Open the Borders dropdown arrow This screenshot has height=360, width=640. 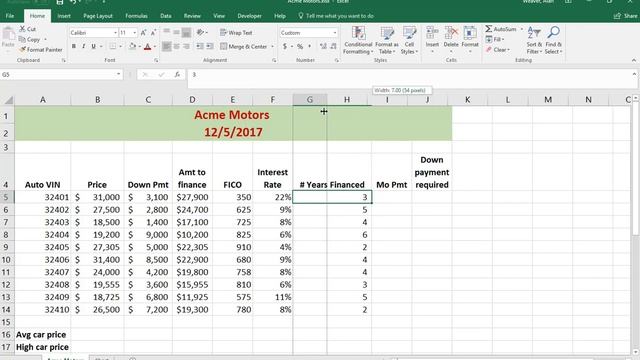click(120, 47)
